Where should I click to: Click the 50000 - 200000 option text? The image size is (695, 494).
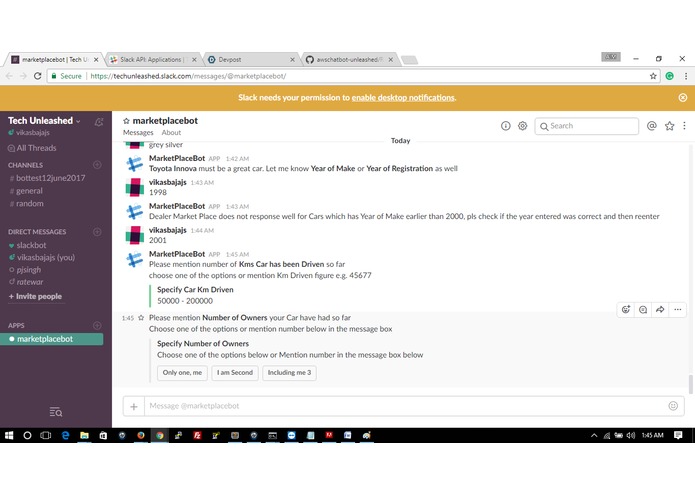coord(185,301)
